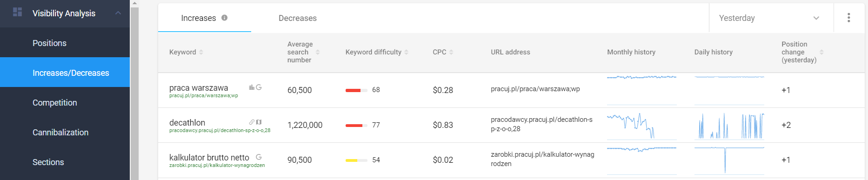Open the pracuj.pl/praca/warszawa;wp green link
Image resolution: width=868 pixels, height=180 pixels.
click(204, 96)
